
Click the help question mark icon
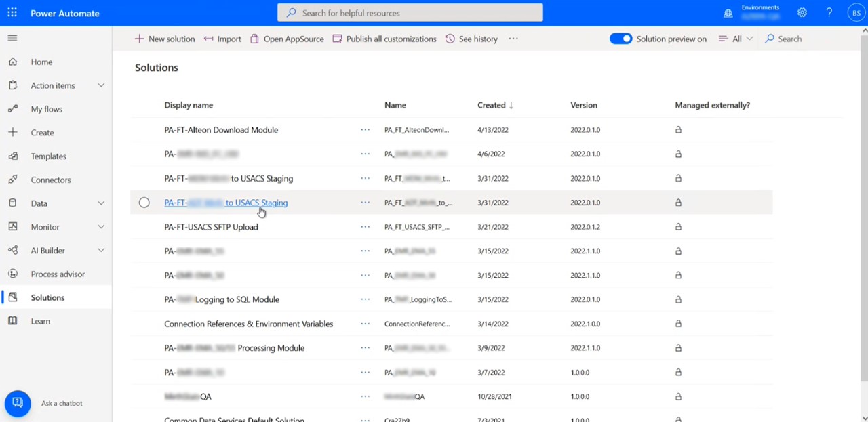point(829,13)
